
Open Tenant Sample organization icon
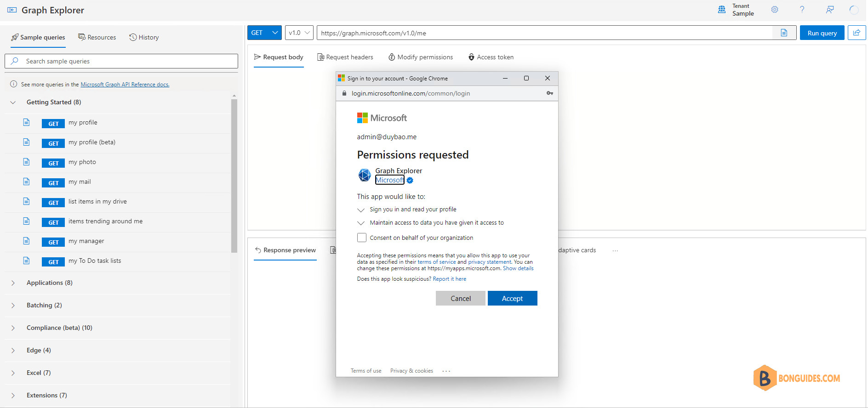[x=722, y=10]
